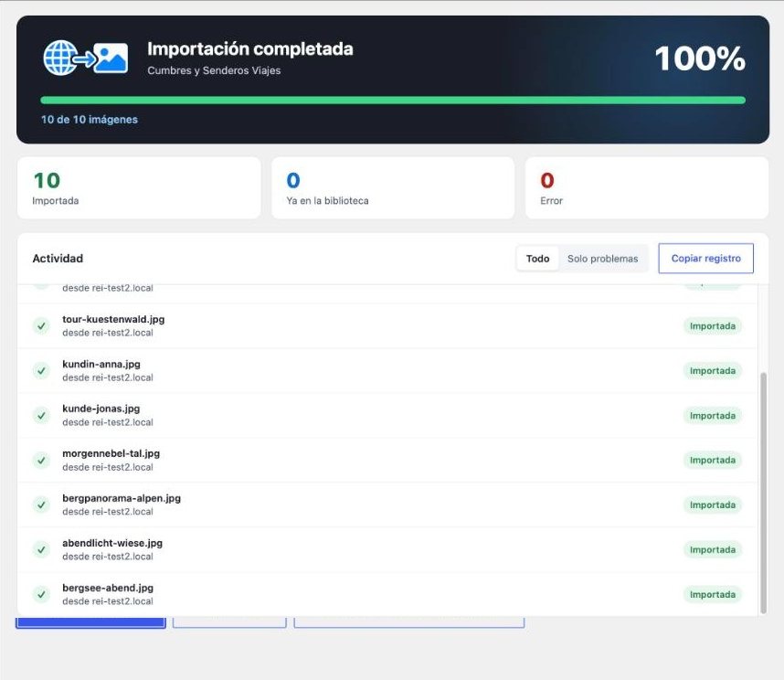Click the checkmark icon beside bergsee-abend.jpg
This screenshot has height=680, width=784.
click(x=41, y=594)
